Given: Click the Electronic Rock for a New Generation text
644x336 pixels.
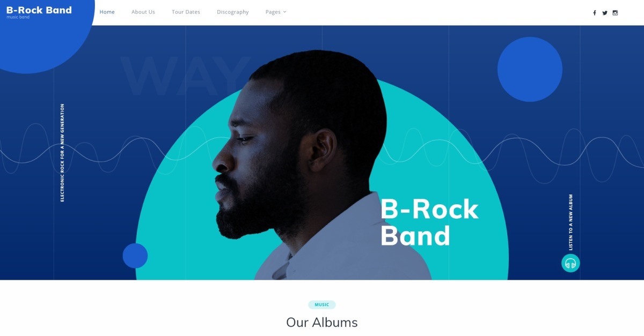Looking at the screenshot, I should pyautogui.click(x=62, y=153).
